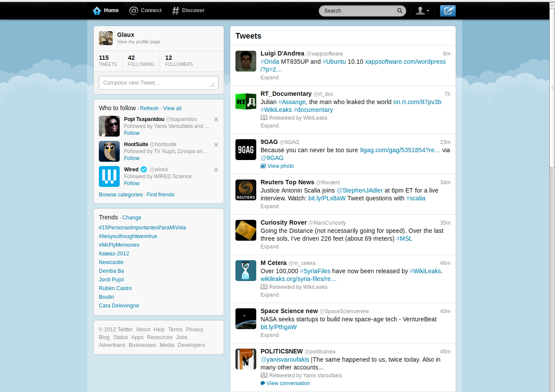The height and width of the screenshot is (392, 555).
Task: Open the M Cetera hourglass avatar
Action: click(x=246, y=271)
